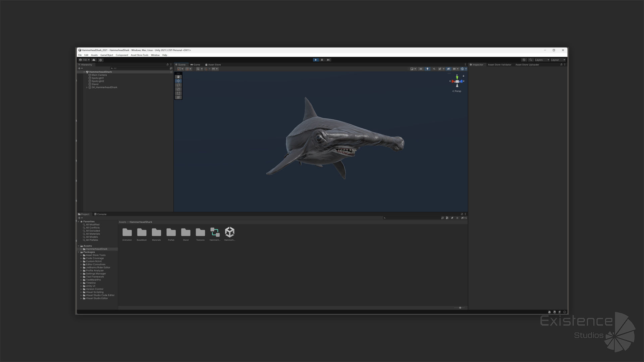Select the Transform tool
The image size is (644, 362).
click(x=178, y=97)
